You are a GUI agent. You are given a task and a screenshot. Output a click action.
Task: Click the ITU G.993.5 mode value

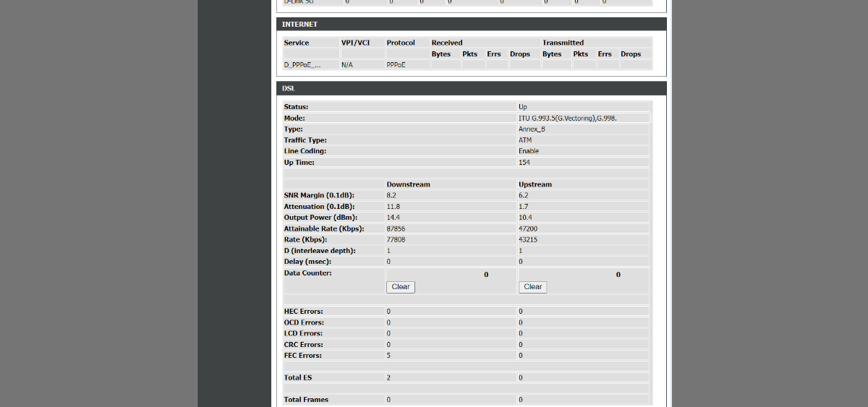(x=567, y=118)
